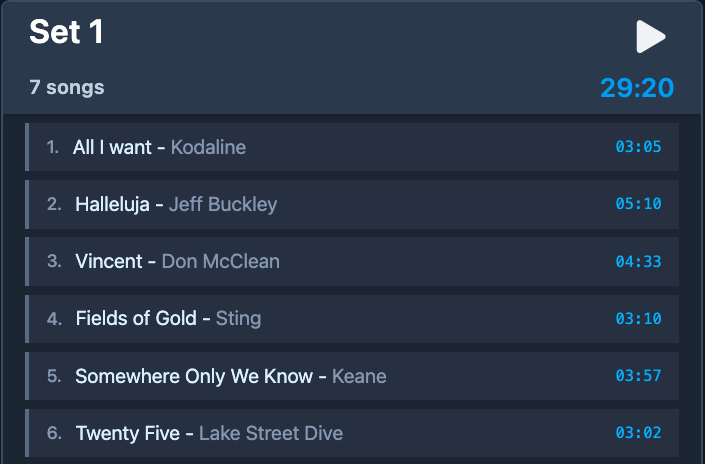Click the artist name Don McClean
This screenshot has width=705, height=464.
pos(220,262)
